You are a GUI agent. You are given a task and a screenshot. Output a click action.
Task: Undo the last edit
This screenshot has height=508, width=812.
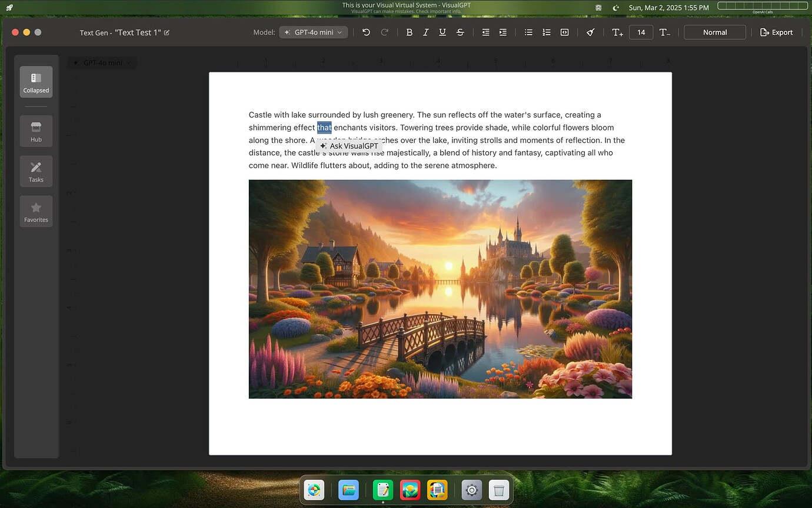(366, 32)
